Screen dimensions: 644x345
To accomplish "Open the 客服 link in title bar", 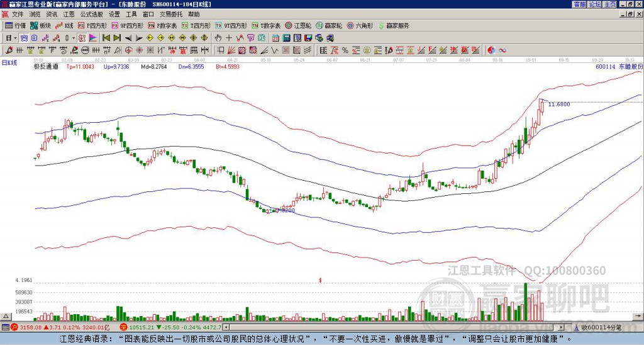I will [x=579, y=4].
